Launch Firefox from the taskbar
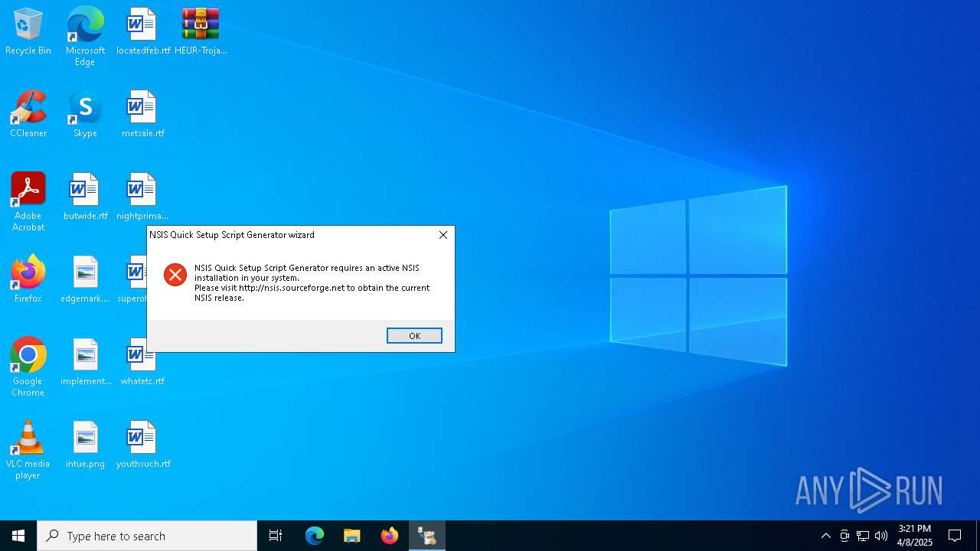The width and height of the screenshot is (980, 551). tap(390, 536)
